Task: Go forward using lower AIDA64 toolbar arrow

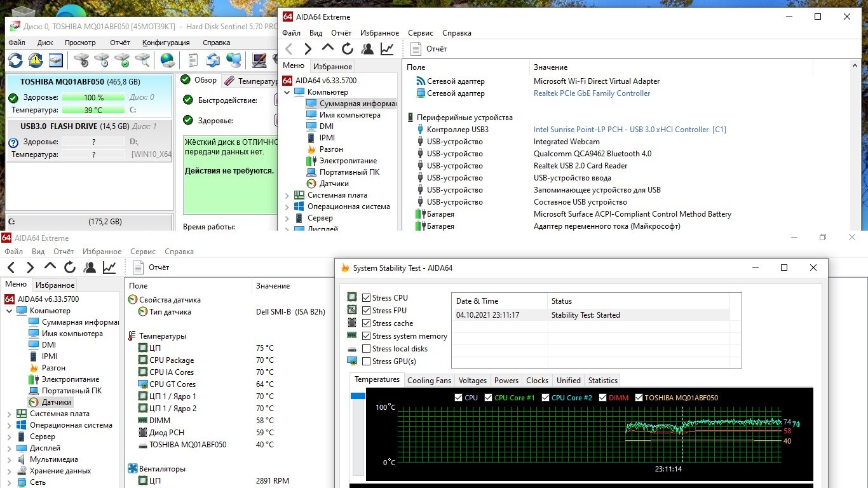Action: 30,268
